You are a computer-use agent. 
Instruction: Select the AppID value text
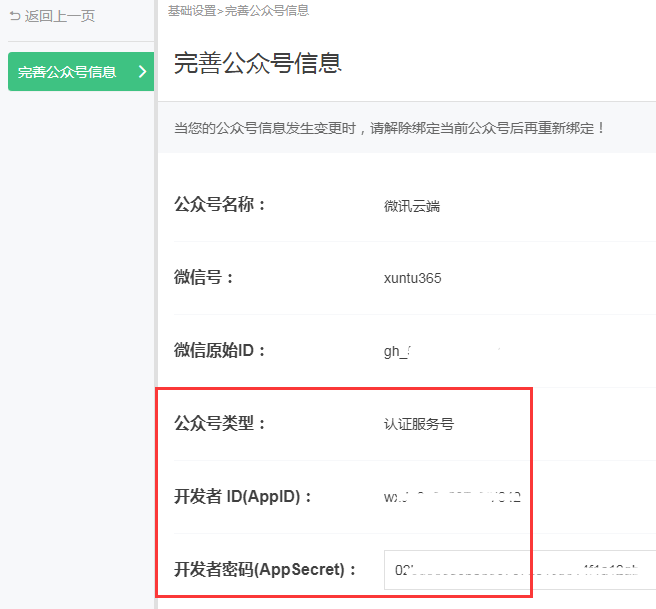[452, 496]
